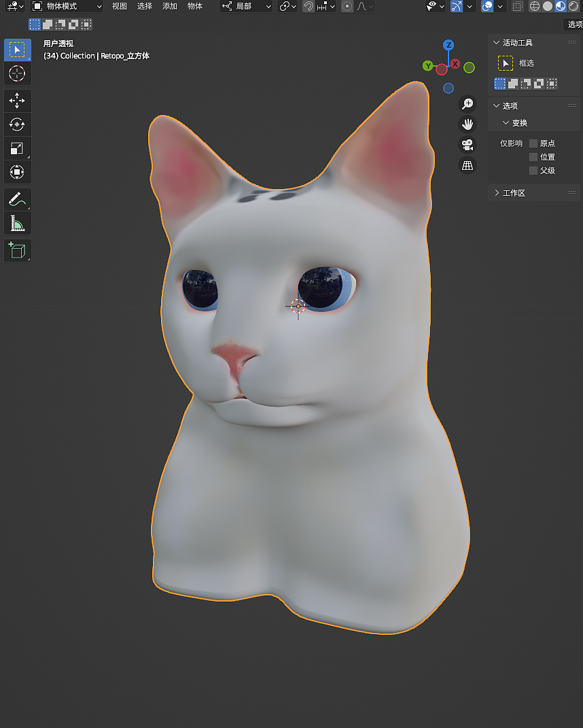The width and height of the screenshot is (583, 728).
Task: Activate the Annotate tool
Action: [x=17, y=199]
